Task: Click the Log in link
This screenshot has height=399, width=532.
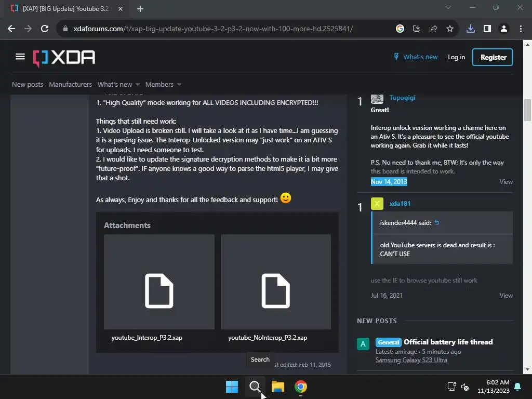Action: pyautogui.click(x=456, y=57)
